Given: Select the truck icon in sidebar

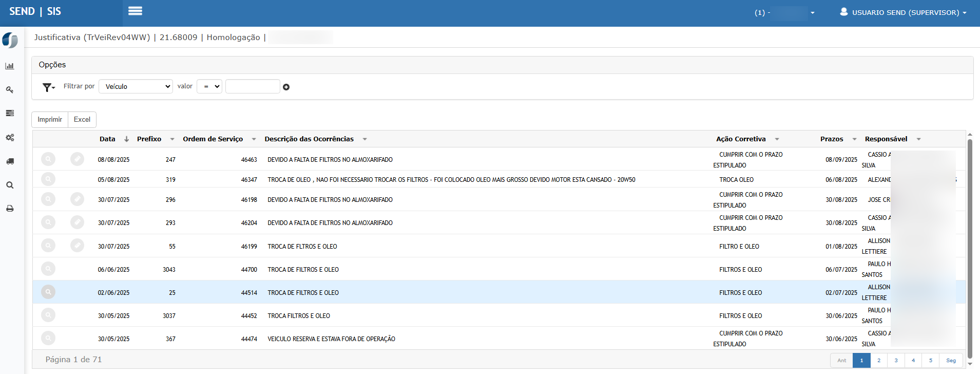Looking at the screenshot, I should [10, 161].
